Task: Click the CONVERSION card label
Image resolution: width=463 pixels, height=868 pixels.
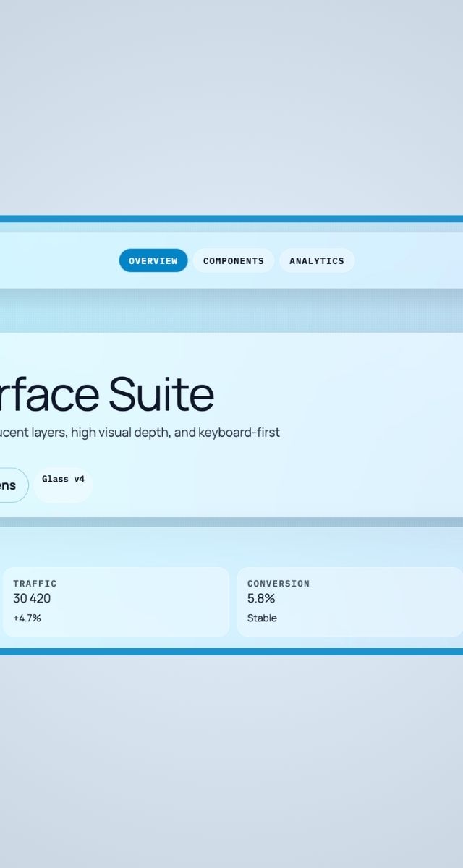Action: pos(279,583)
